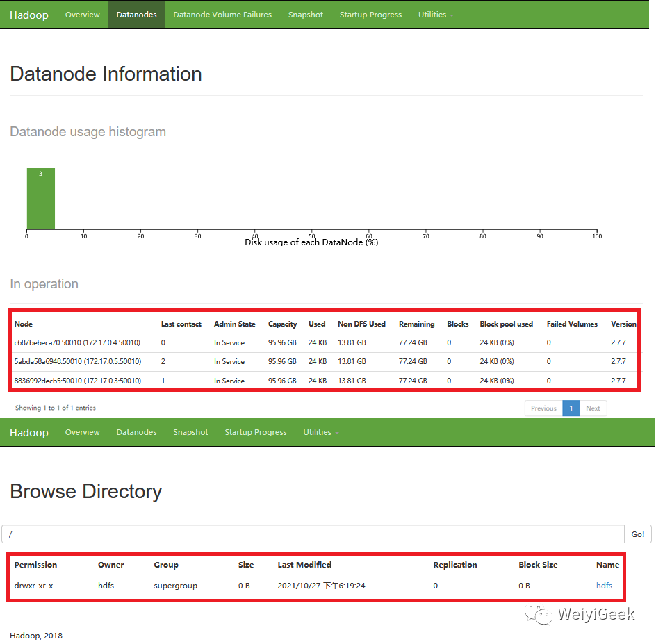The width and height of the screenshot is (656, 644).
Task: Sort by Admin State column header
Action: coord(235,324)
